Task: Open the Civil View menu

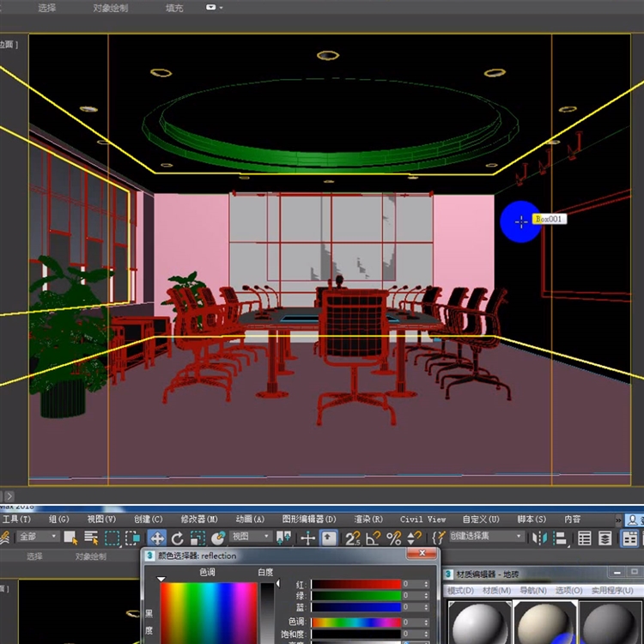Action: pos(422,519)
